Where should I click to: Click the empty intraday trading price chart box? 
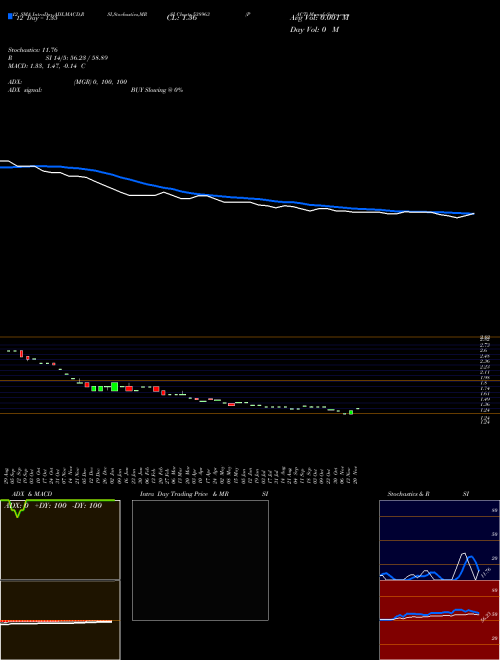point(200,560)
